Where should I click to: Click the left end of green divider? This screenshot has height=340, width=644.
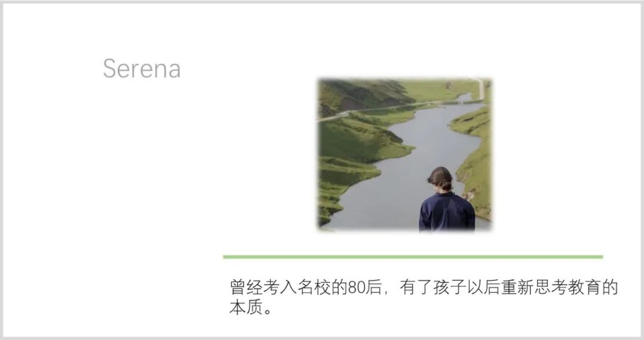tap(225, 257)
